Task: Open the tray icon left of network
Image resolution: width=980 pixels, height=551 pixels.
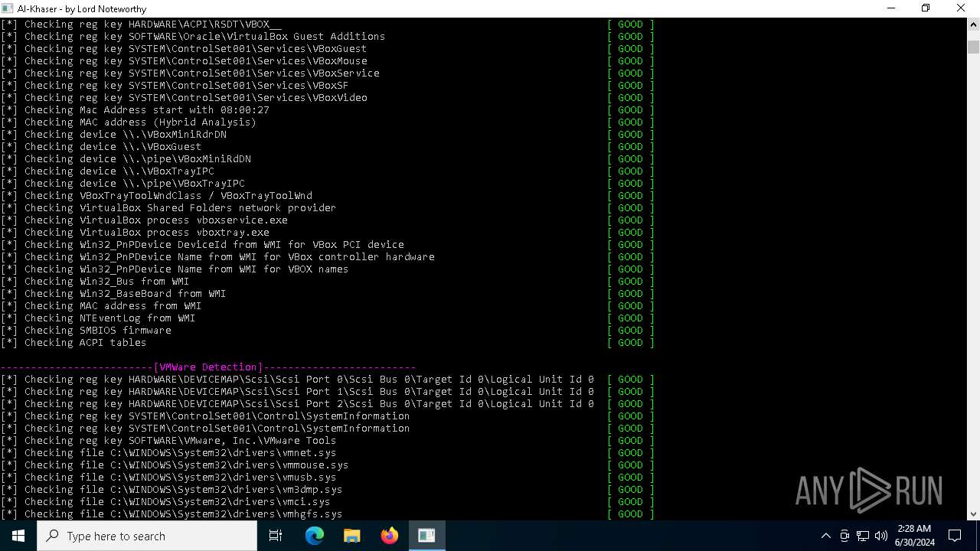Action: (x=844, y=536)
